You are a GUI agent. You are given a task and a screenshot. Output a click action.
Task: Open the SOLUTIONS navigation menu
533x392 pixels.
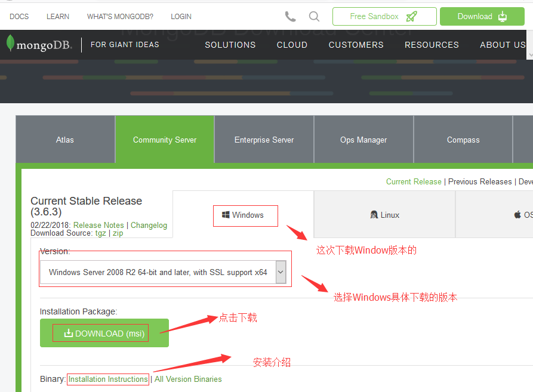pos(230,45)
